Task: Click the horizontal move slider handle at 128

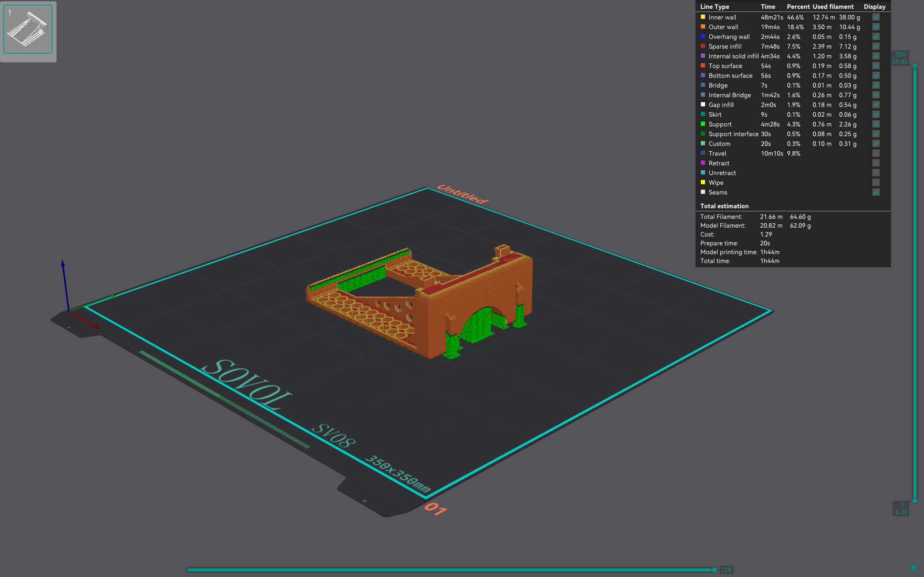Action: tap(714, 570)
